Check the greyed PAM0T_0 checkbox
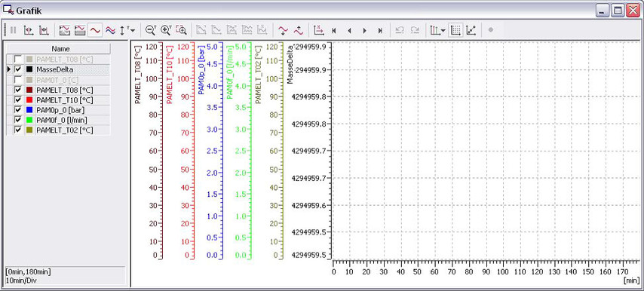 point(18,80)
